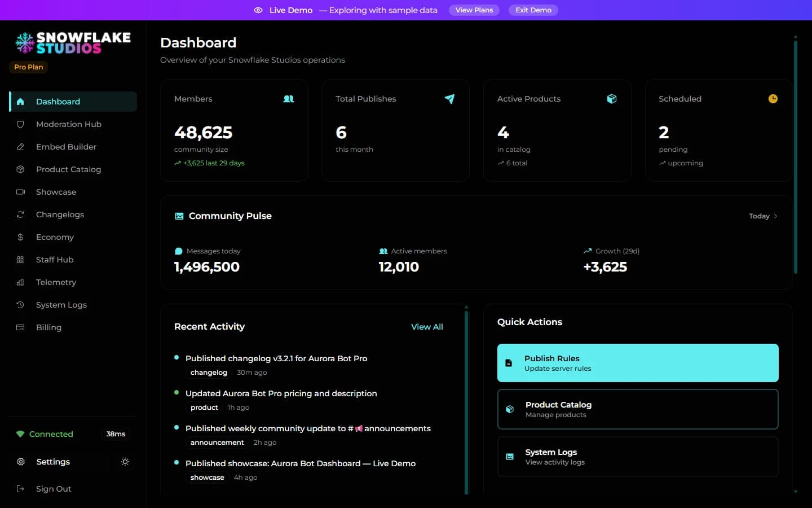Click the Showcase video icon
Viewport: 812px width, 508px height.
[20, 192]
